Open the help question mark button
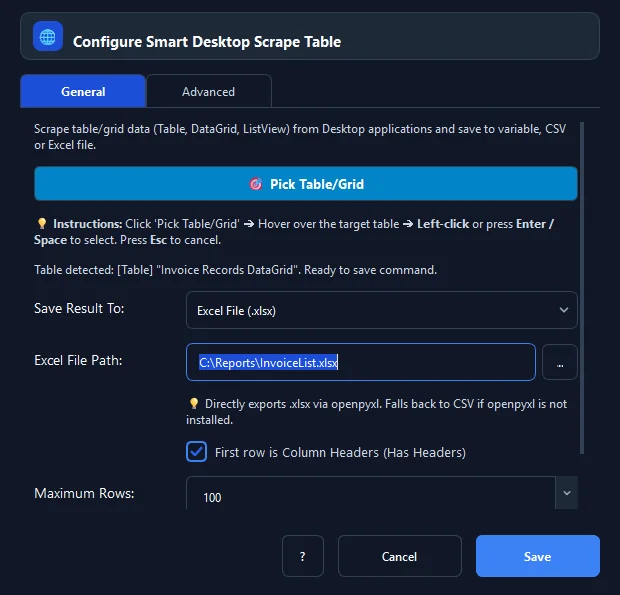The height and width of the screenshot is (595, 620). 302,556
